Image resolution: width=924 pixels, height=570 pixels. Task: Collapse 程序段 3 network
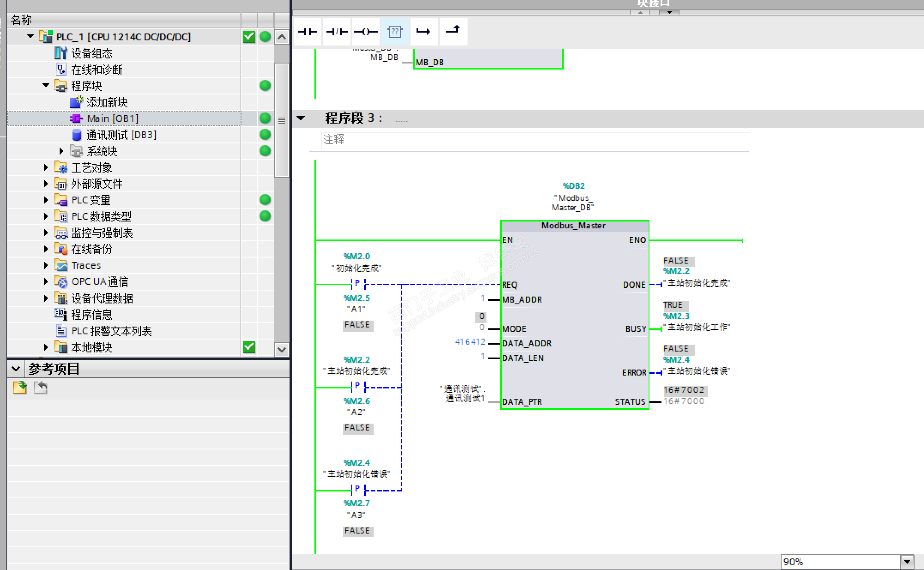pyautogui.click(x=301, y=118)
